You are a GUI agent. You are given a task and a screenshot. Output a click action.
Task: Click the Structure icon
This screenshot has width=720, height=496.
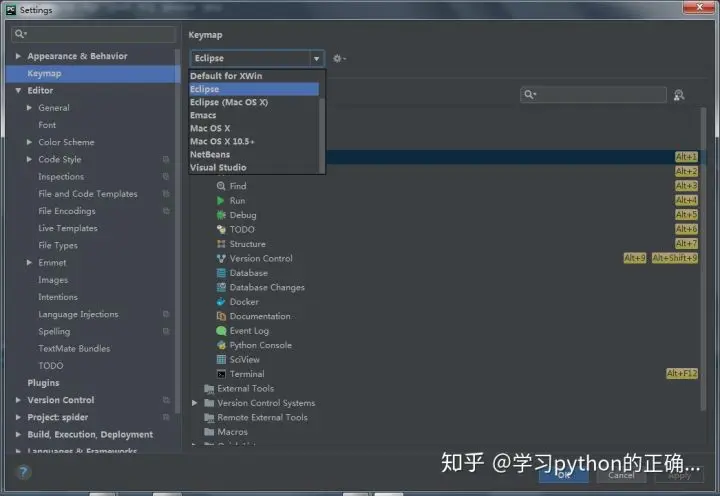point(221,244)
